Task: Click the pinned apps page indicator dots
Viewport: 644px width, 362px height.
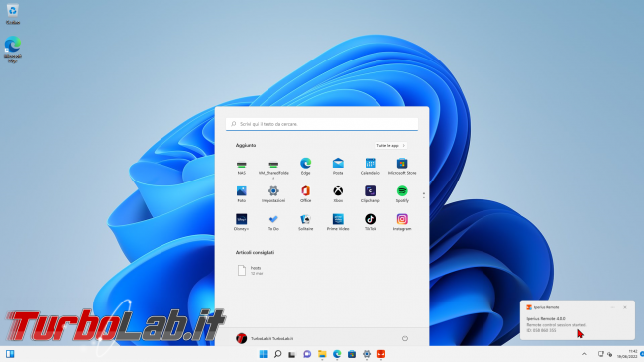Action: 424,195
